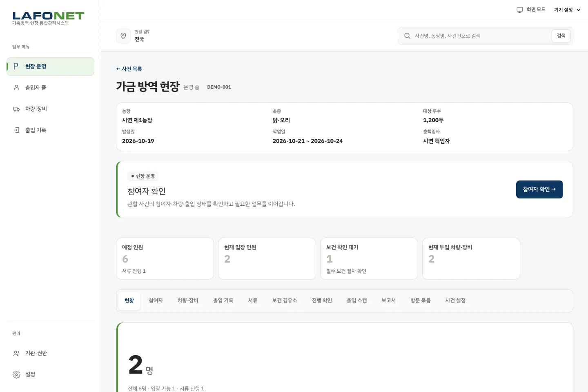The height and width of the screenshot is (392, 588).
Task: Click the gear icon beside 설정
Action: [16, 374]
